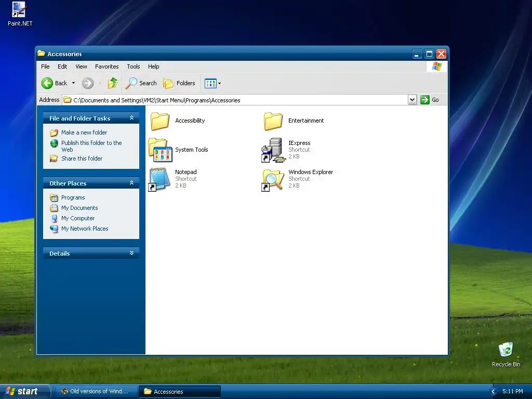This screenshot has width=532, height=399.
Task: Click the Make a new folder icon
Action: click(x=54, y=132)
